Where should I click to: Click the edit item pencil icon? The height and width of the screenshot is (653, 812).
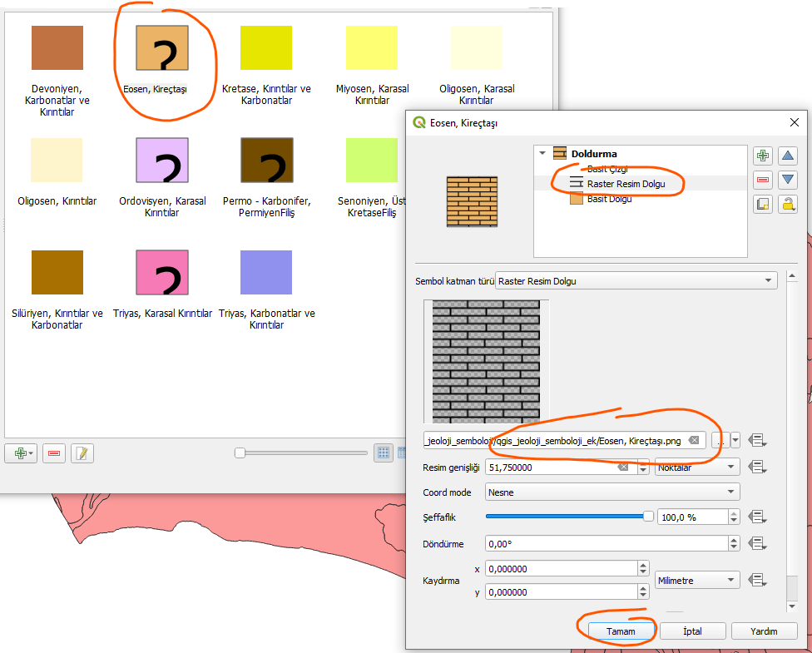click(x=82, y=453)
